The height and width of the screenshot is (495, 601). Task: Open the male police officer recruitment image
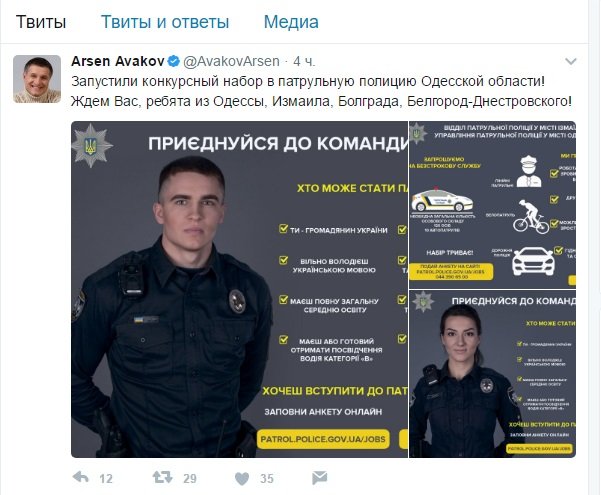[240, 289]
